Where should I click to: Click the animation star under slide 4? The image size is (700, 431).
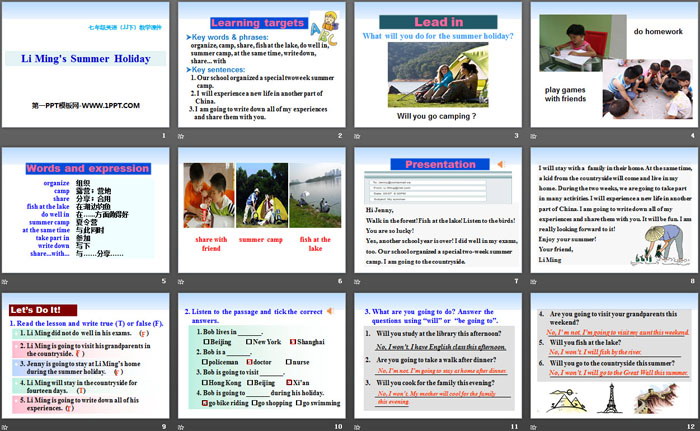(533, 136)
